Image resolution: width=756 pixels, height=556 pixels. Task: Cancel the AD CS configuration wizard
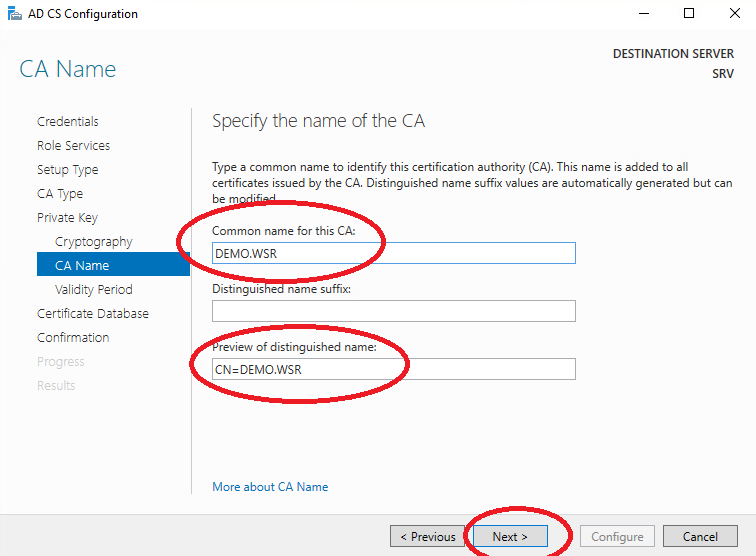(x=700, y=536)
